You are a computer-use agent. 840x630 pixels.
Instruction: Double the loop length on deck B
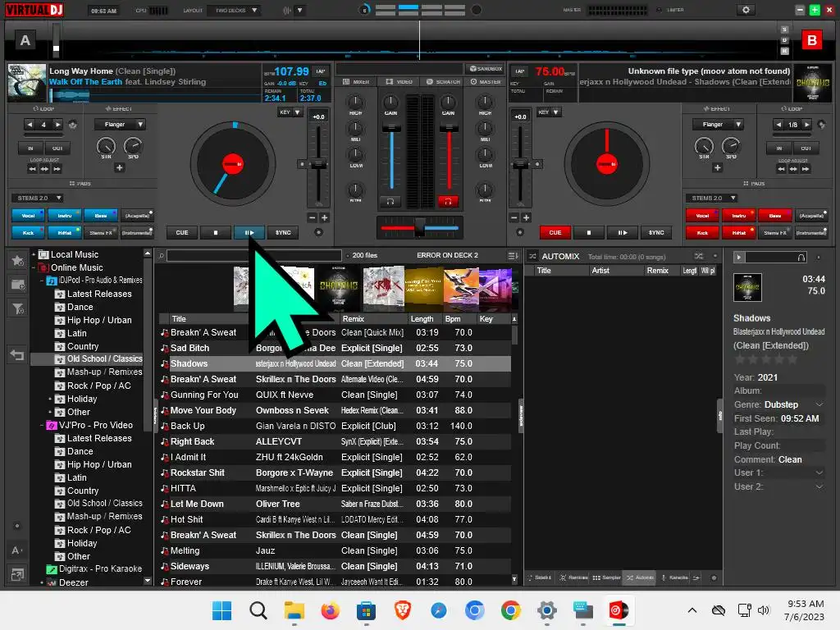[806, 125]
